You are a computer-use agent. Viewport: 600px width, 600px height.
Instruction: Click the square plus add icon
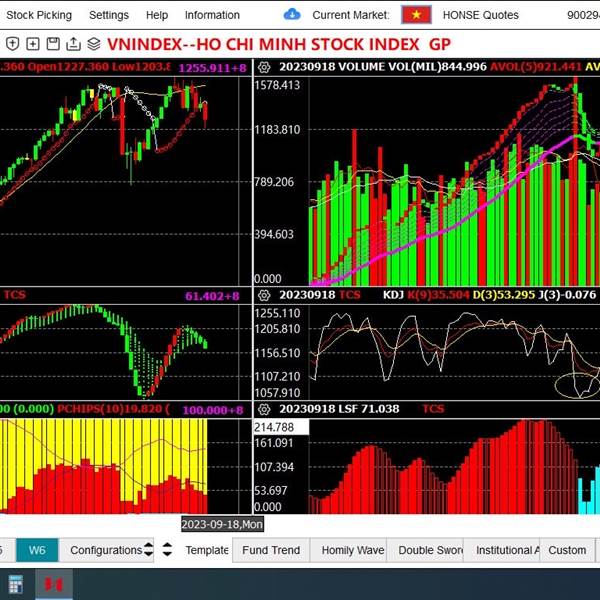tap(33, 44)
